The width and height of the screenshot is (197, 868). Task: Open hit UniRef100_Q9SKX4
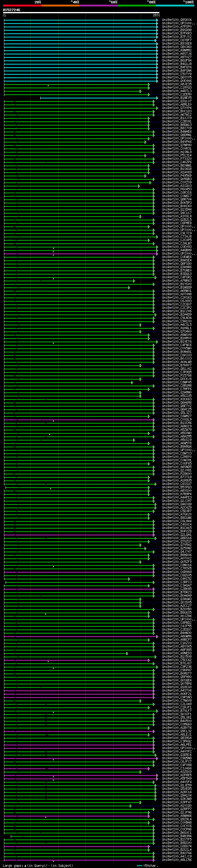(x=177, y=20)
